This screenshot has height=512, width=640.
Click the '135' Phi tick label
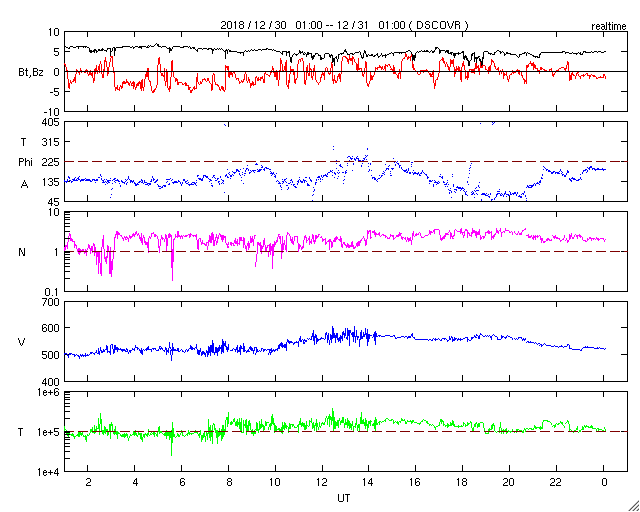[x=52, y=183]
